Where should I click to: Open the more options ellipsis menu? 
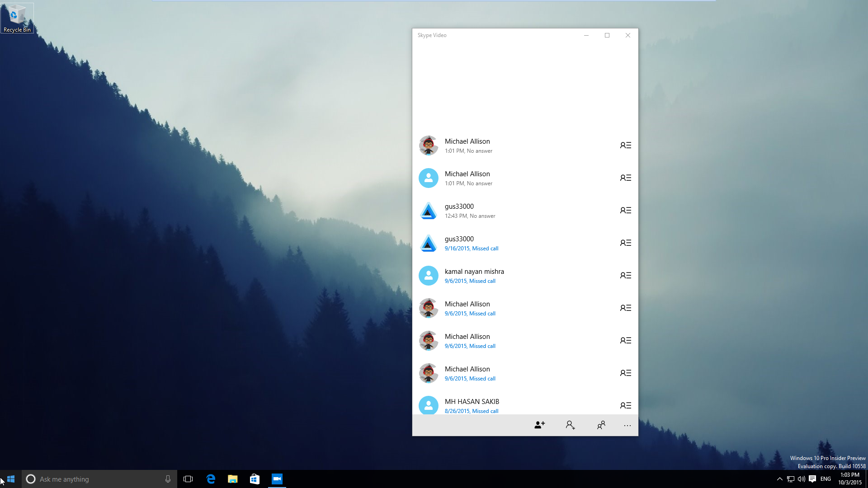(627, 426)
